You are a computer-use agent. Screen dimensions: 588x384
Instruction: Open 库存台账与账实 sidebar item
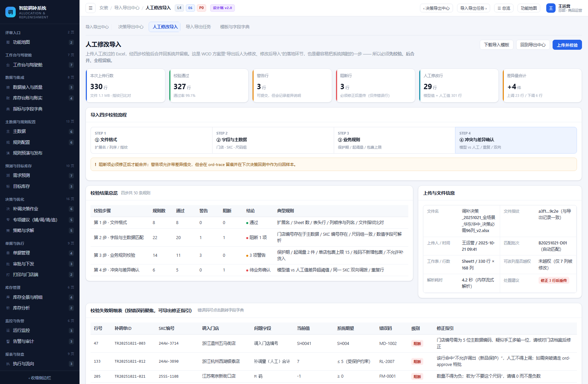tap(40, 98)
